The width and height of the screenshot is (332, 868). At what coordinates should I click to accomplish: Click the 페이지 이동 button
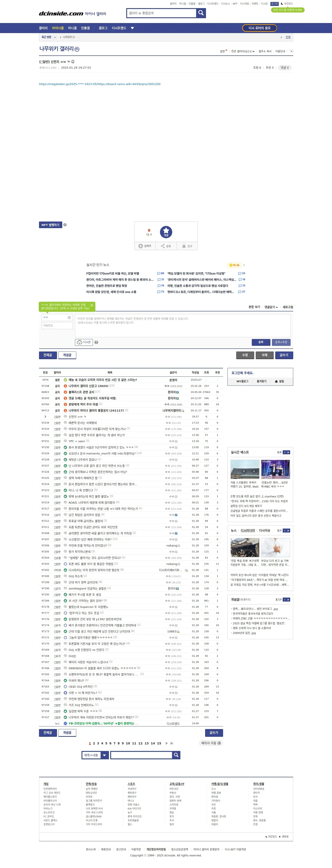[211, 743]
